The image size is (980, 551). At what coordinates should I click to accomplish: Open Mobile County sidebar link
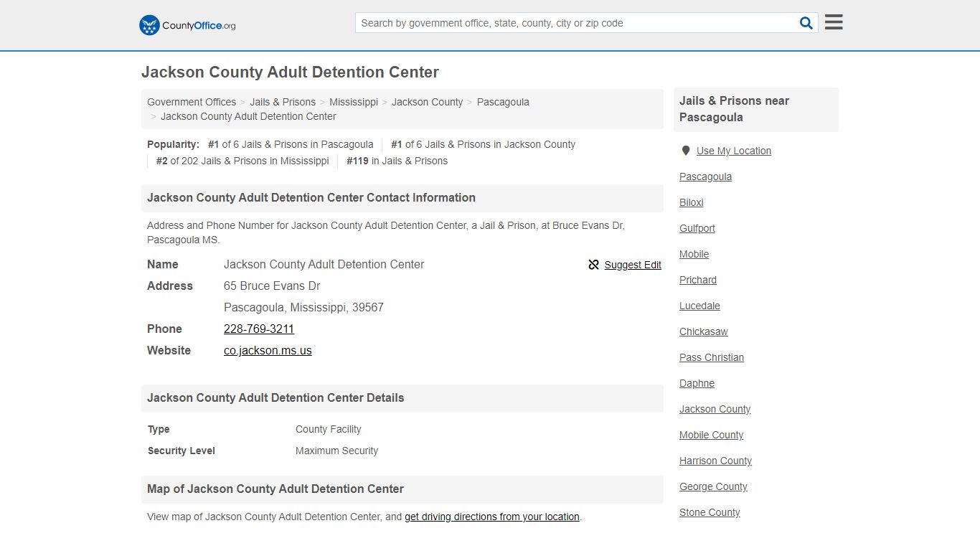tap(712, 435)
